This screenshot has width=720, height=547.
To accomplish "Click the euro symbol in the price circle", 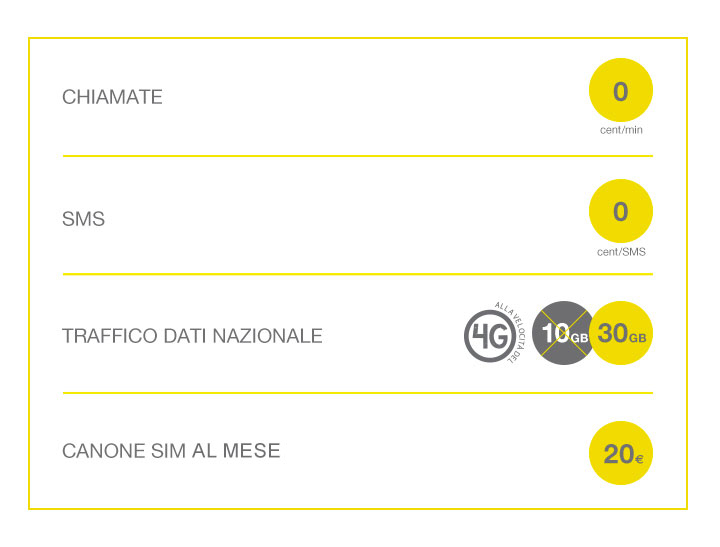I will [x=639, y=458].
